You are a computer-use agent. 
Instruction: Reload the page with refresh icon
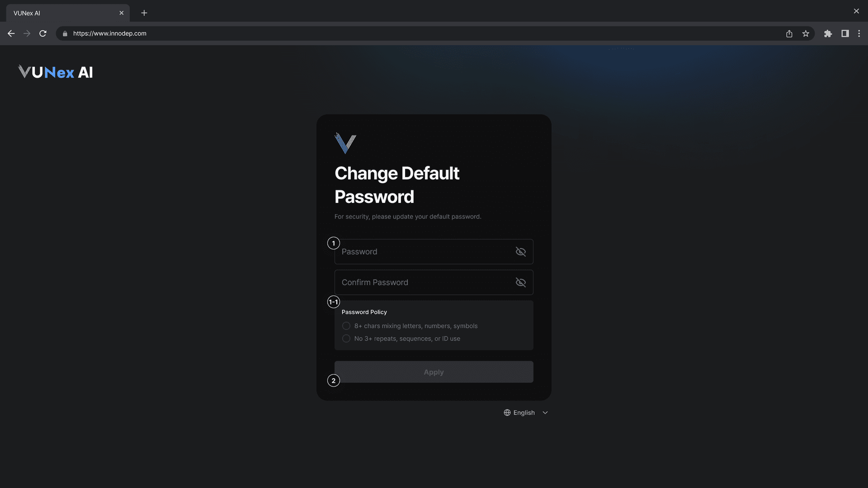(x=43, y=33)
